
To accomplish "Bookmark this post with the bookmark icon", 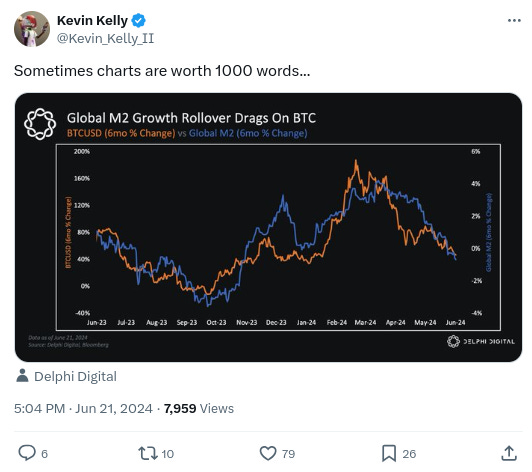I will (389, 453).
